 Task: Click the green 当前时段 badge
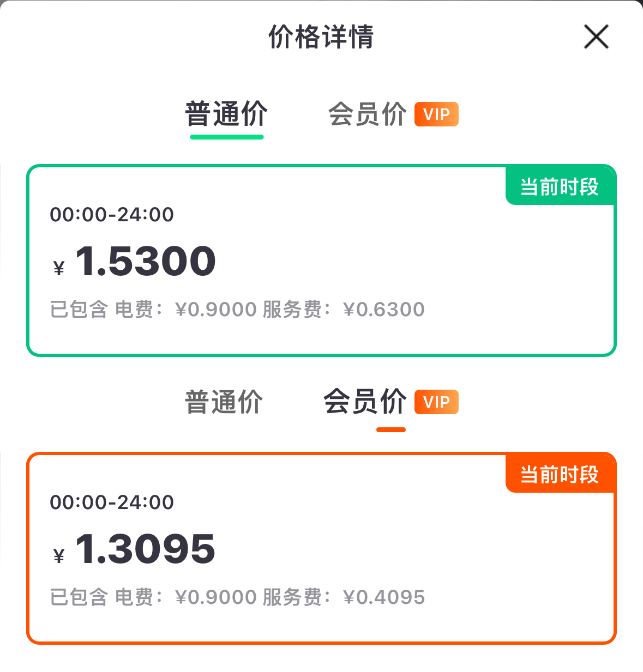[x=560, y=186]
